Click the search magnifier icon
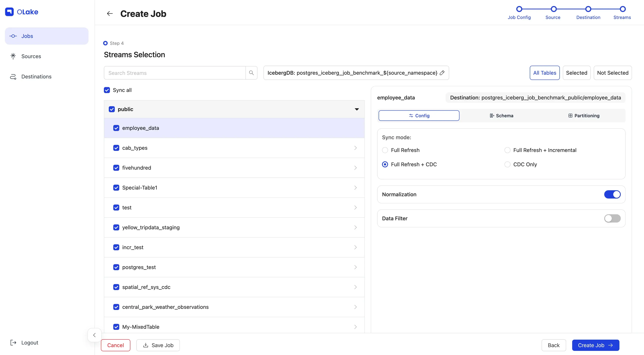The image size is (644, 355). click(x=251, y=73)
